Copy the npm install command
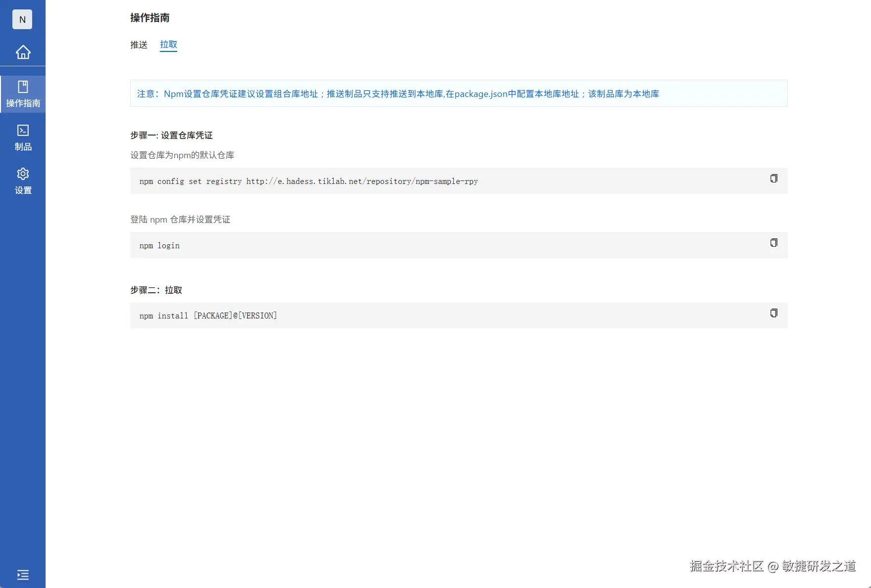Screen dimensions: 871x588 tap(774, 313)
